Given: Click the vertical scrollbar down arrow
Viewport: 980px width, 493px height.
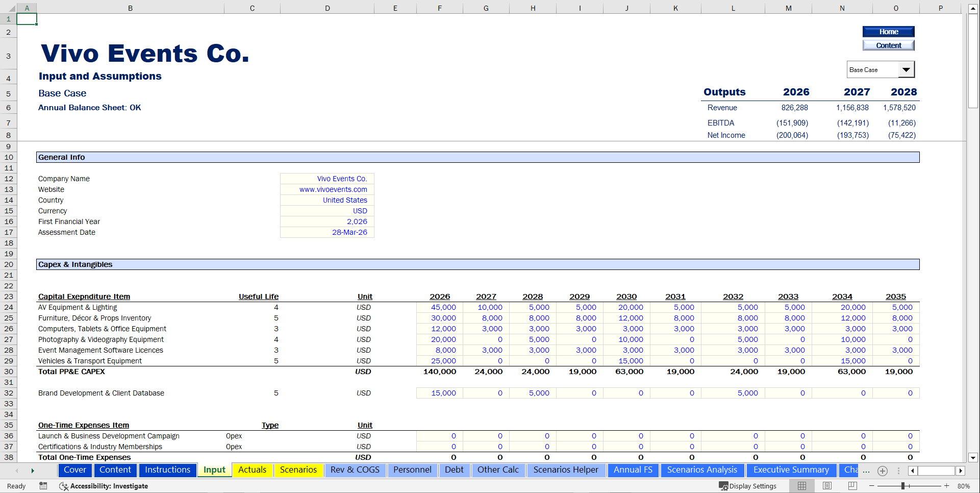Looking at the screenshot, I should (973, 458).
